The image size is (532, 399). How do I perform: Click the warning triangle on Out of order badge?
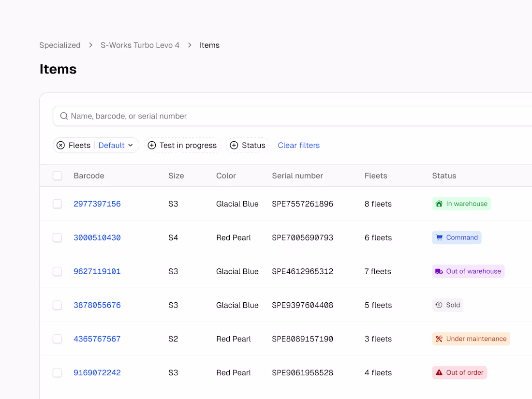tap(439, 373)
